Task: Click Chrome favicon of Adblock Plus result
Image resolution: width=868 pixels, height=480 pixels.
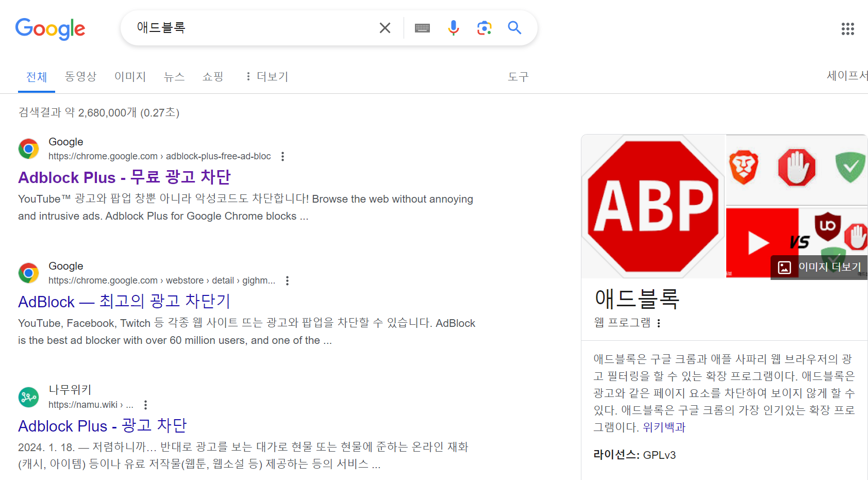Action: tap(29, 149)
